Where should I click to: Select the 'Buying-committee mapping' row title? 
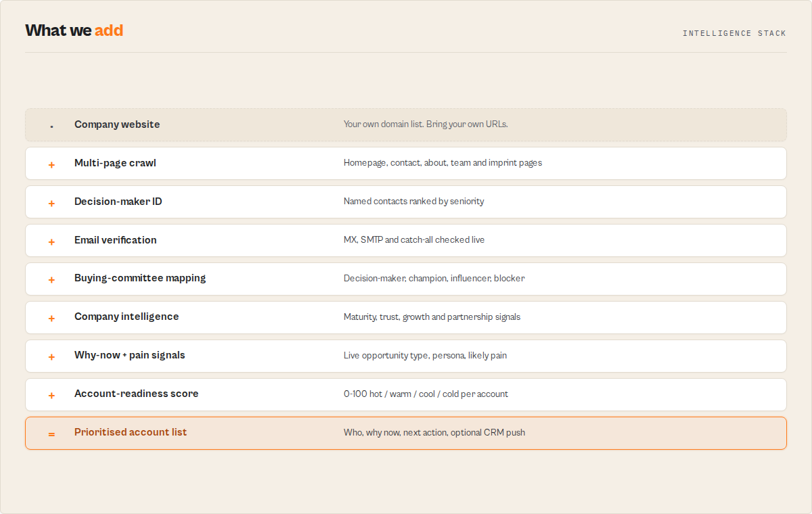point(140,278)
